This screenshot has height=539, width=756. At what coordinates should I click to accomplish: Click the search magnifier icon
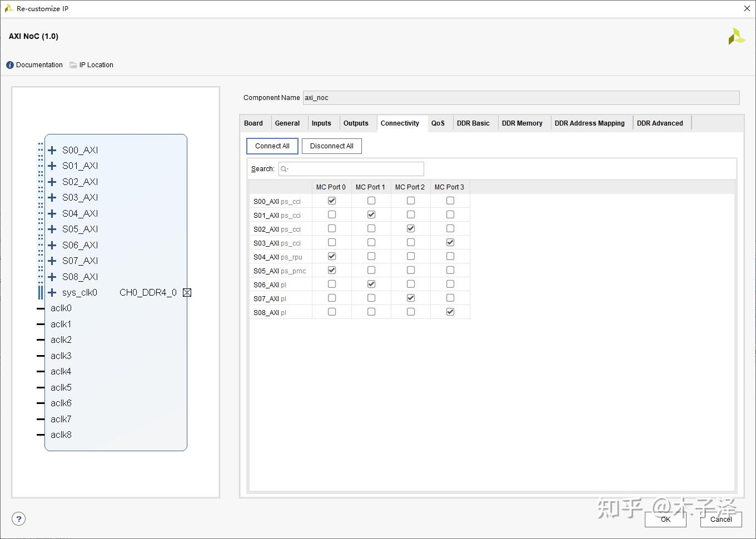coord(285,169)
